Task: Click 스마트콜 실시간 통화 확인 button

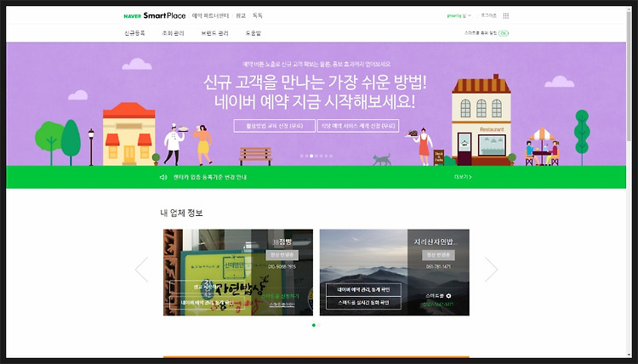Action: (x=363, y=303)
